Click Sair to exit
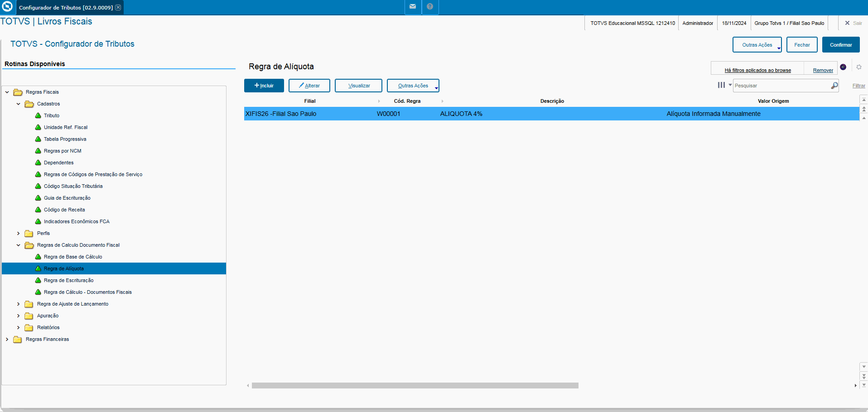This screenshot has height=412, width=868. [x=854, y=23]
